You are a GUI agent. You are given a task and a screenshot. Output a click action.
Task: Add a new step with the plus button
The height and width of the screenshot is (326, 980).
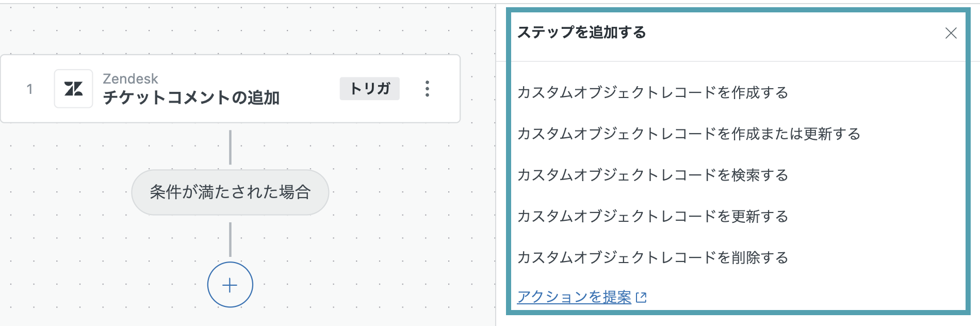tap(230, 285)
